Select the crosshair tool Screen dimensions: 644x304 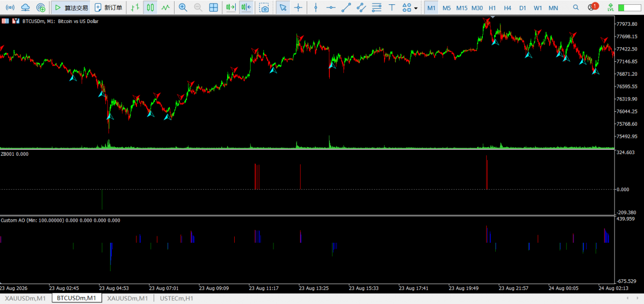pyautogui.click(x=298, y=8)
